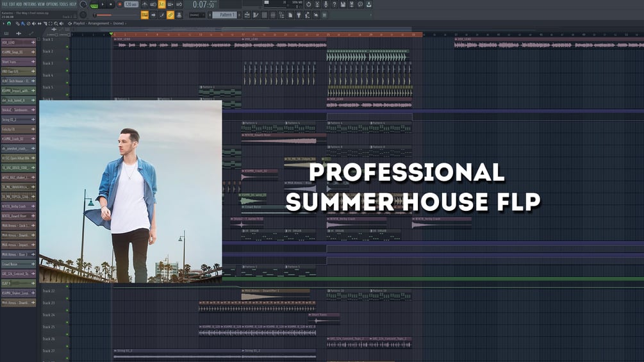Open the Mixer view icon

coord(273,15)
